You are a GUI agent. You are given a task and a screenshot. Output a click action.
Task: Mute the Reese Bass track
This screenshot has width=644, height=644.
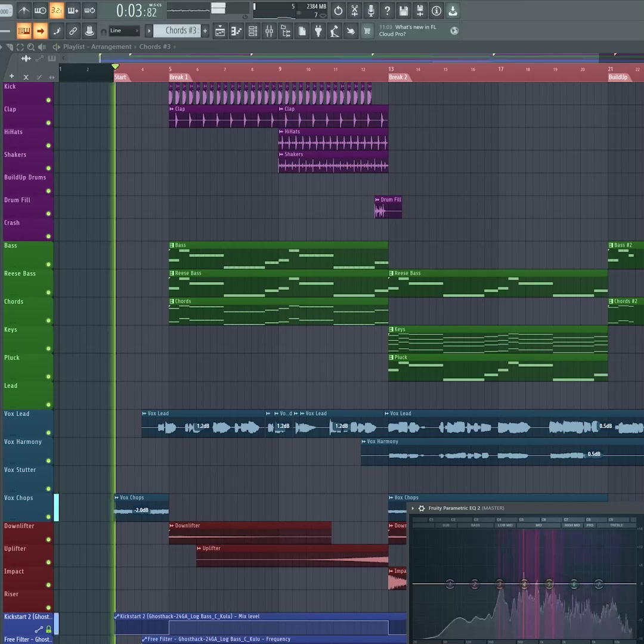point(48,292)
